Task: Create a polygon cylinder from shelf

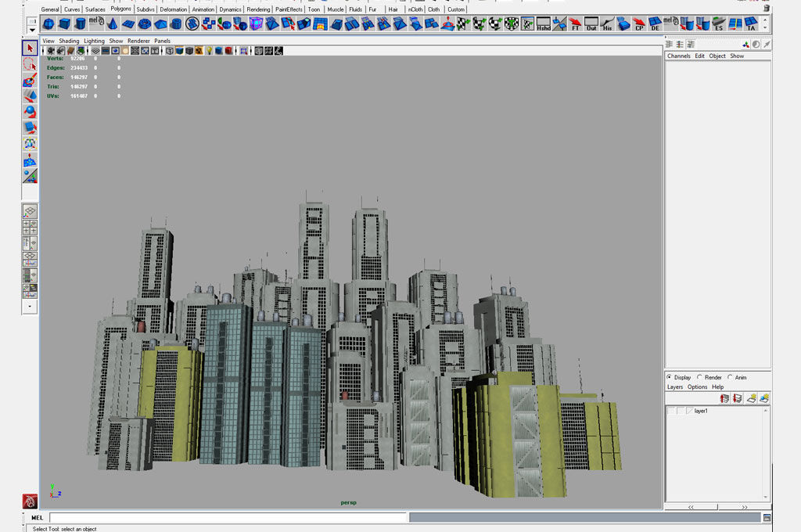Action: tap(81, 23)
